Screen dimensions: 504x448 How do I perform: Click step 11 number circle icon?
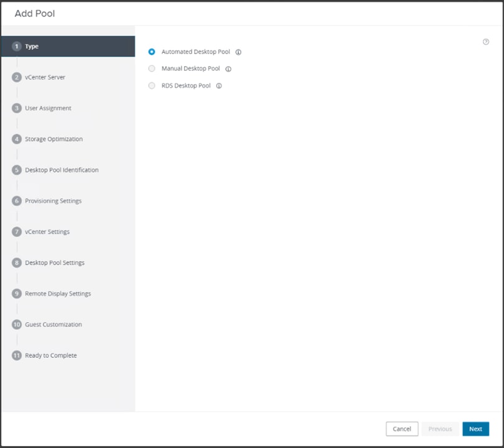[x=17, y=355]
